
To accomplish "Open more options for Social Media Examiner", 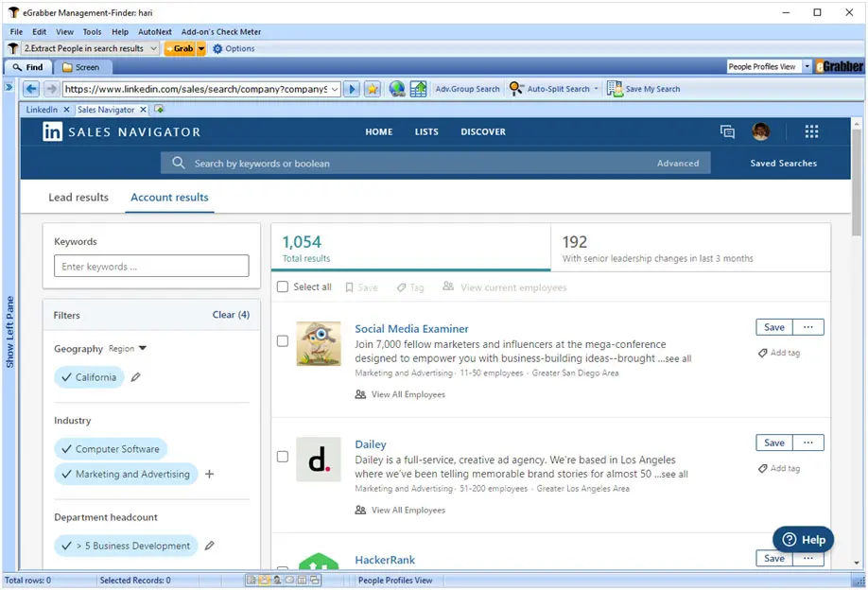I will [x=808, y=327].
